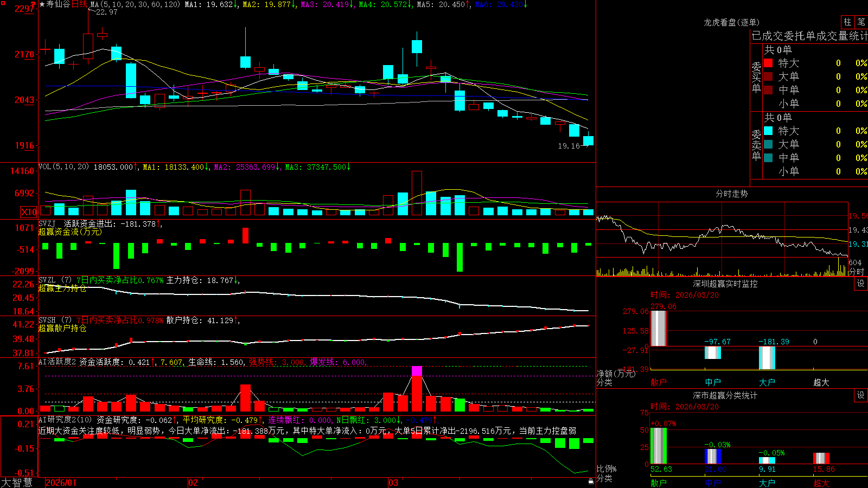The image size is (868, 488).
Task: Click the star icon before 寿仙谷
Action: [42, 4]
